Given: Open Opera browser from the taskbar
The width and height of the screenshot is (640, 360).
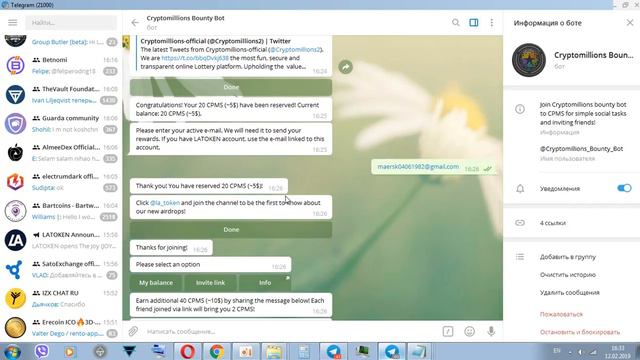Looking at the screenshot, I should [x=187, y=351].
